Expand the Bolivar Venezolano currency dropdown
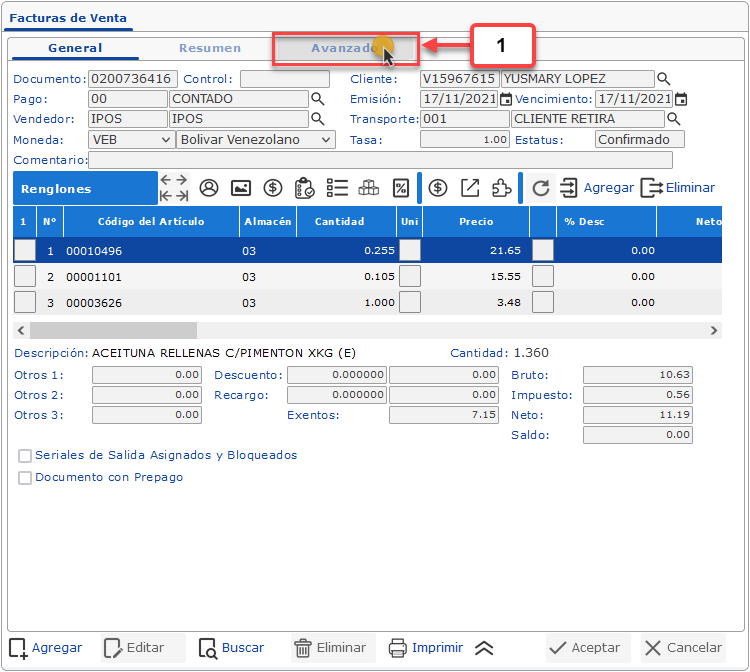 coord(256,140)
